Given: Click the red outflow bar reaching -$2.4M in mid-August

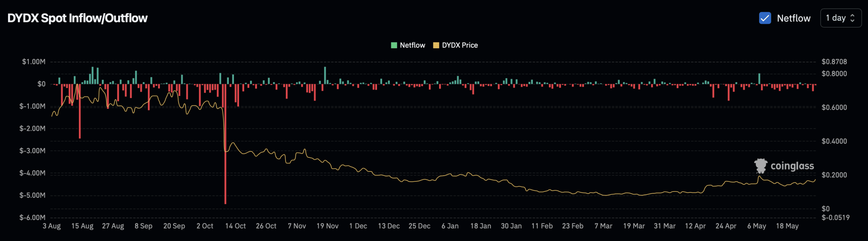Looking at the screenshot, I should [80, 111].
